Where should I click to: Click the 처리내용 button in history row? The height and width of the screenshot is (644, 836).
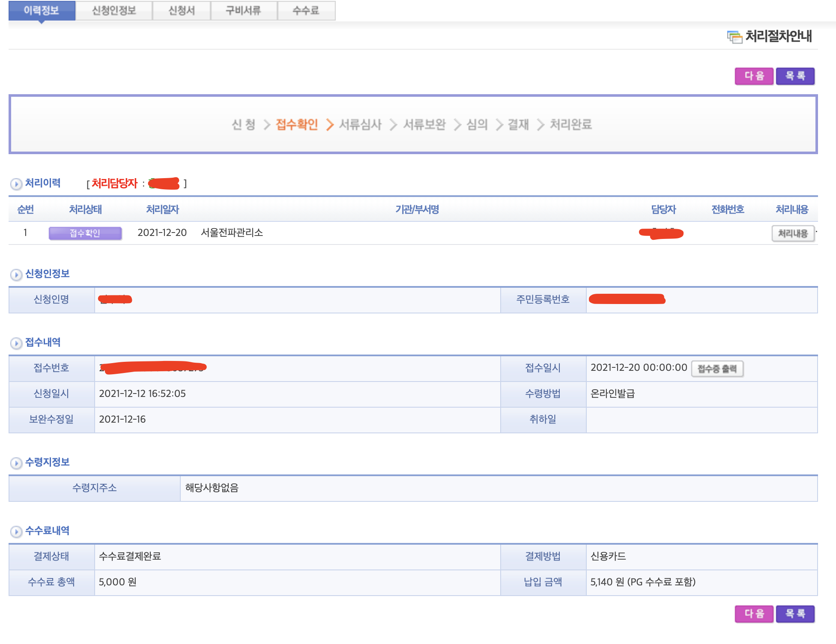point(793,233)
